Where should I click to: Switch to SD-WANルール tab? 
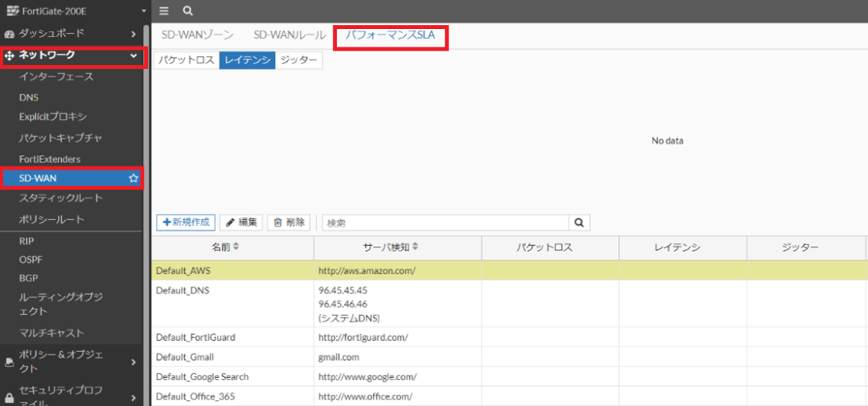point(289,35)
